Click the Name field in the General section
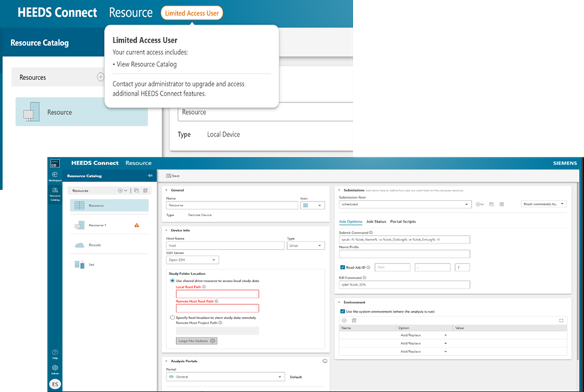The image size is (584, 392). click(x=232, y=206)
